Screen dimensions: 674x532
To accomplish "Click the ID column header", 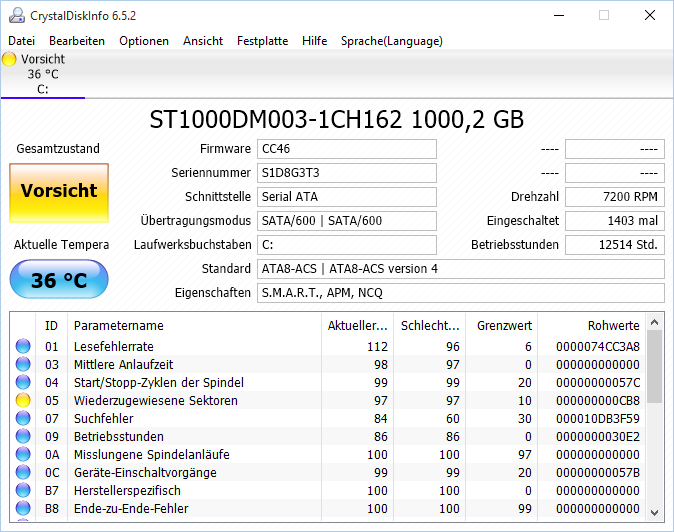I will [51, 326].
